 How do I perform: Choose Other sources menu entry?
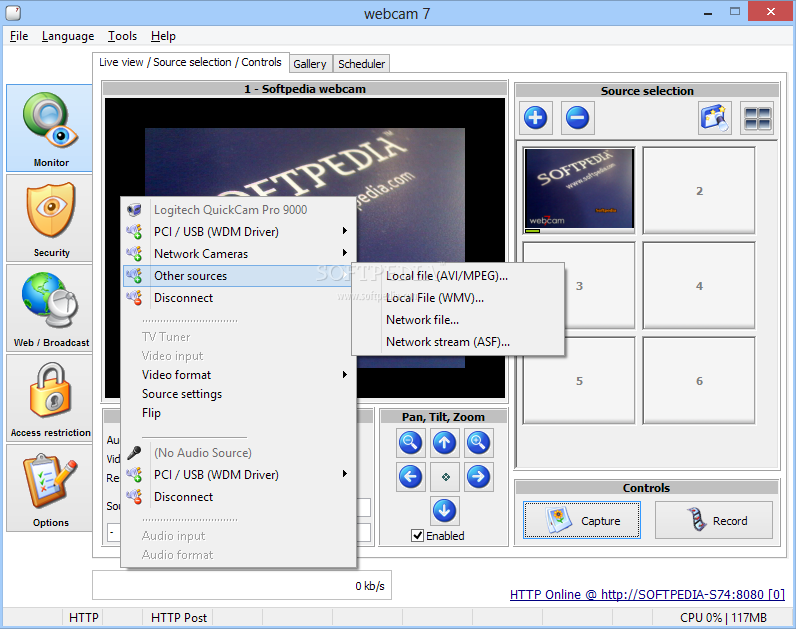238,276
